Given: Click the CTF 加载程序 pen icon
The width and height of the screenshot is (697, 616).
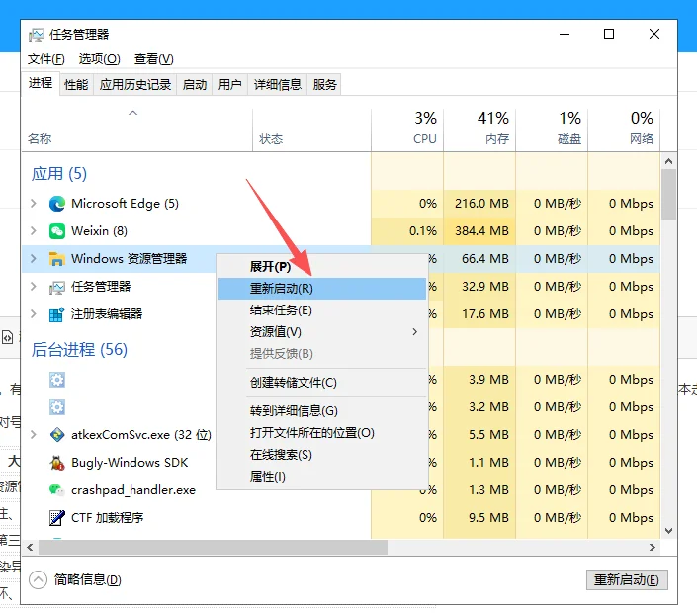Looking at the screenshot, I should click(57, 518).
